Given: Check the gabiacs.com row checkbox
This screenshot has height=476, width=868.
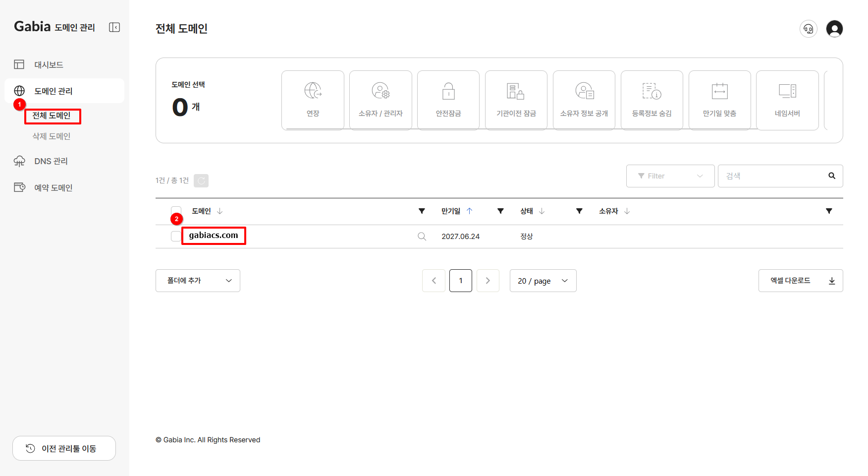Looking at the screenshot, I should [176, 237].
